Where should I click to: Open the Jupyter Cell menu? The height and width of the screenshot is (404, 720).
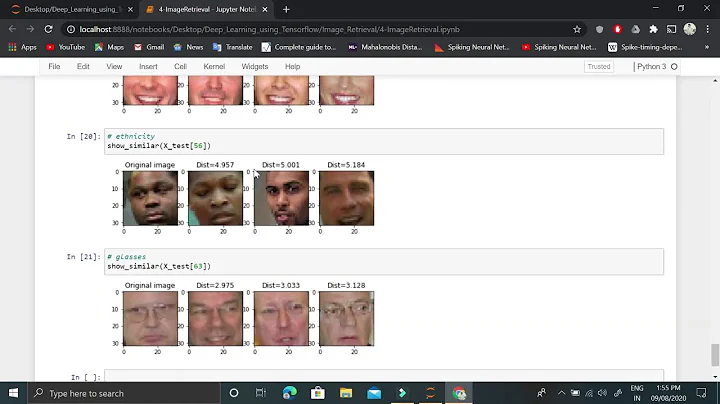180,67
